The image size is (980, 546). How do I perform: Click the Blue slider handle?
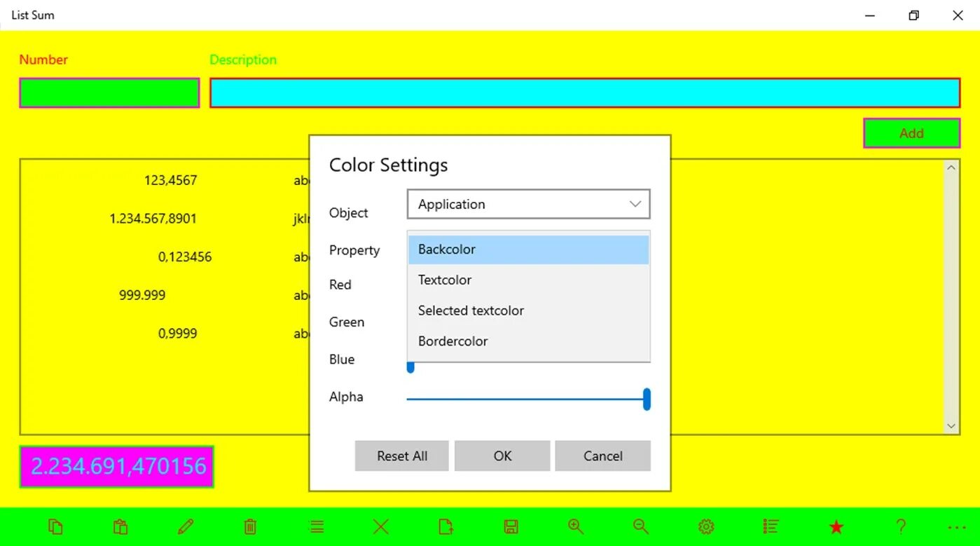pyautogui.click(x=410, y=367)
